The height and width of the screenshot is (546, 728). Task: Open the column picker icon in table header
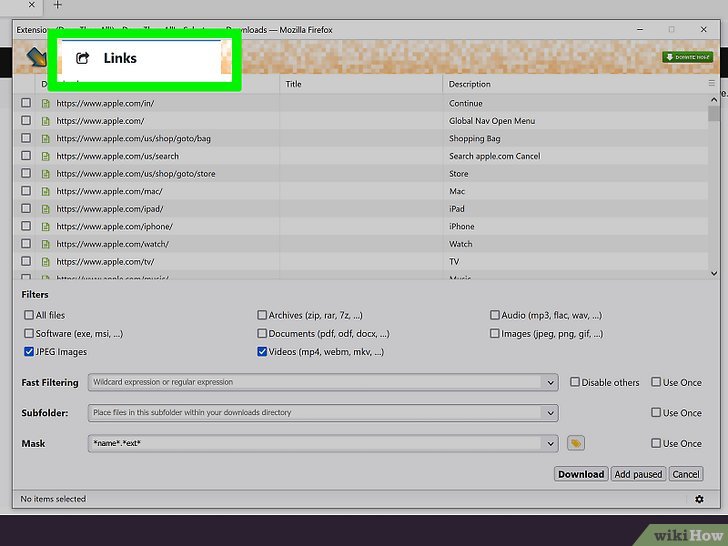tap(711, 84)
